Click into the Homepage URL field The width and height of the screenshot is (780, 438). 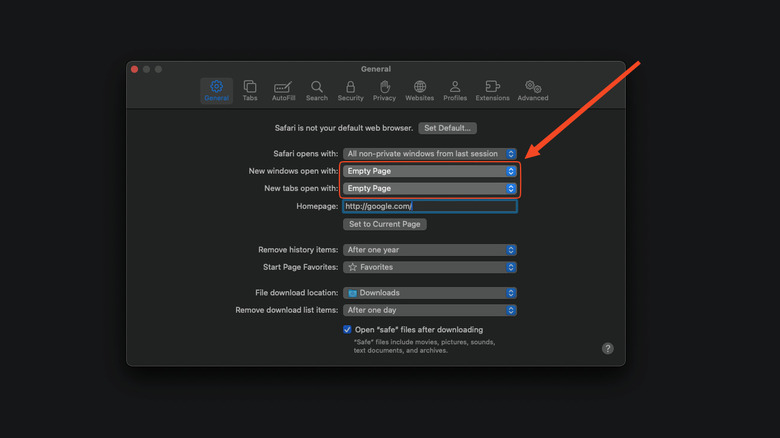click(x=430, y=206)
